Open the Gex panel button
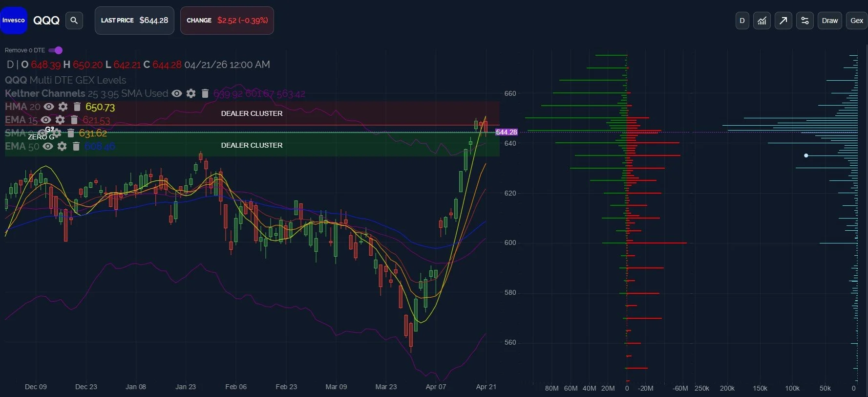This screenshot has height=397, width=868. [856, 21]
